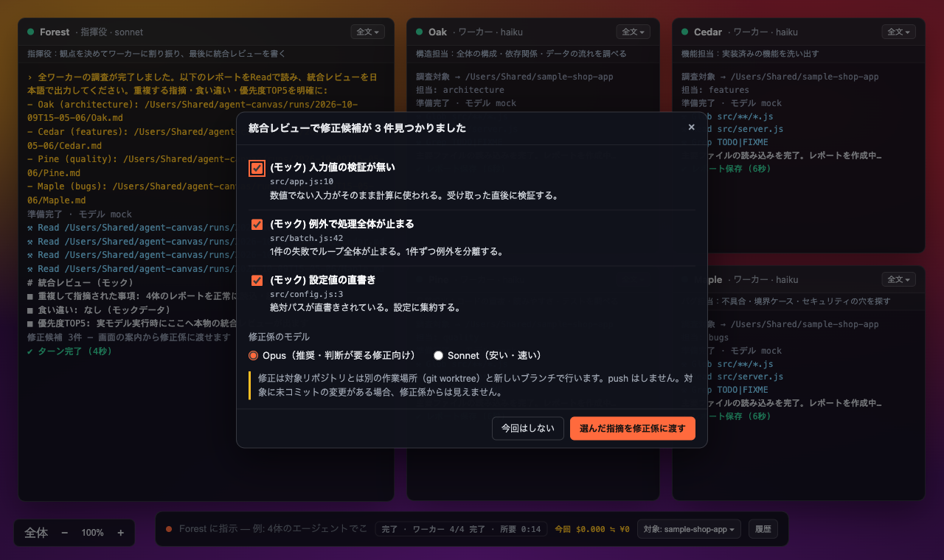Image resolution: width=944 pixels, height=560 pixels.
Task: Open the 全文 dropdown in Oak panel
Action: point(633,32)
